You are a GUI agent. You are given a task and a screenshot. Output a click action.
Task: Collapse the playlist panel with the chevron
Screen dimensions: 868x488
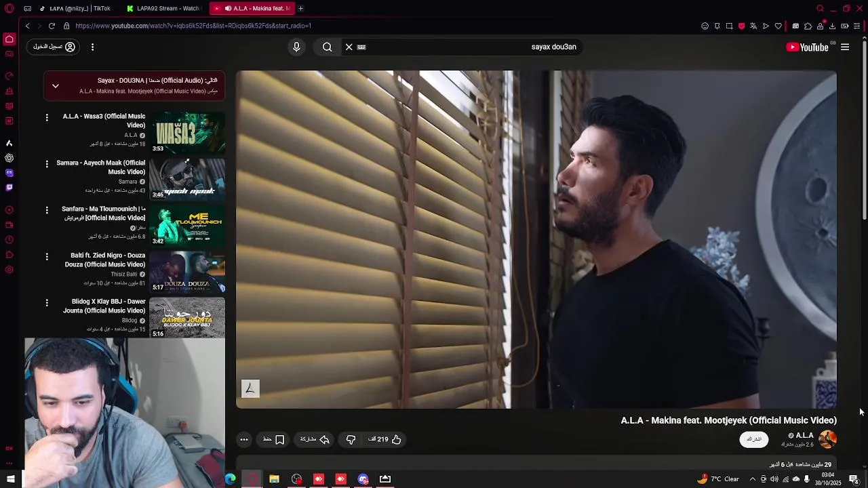click(x=56, y=86)
